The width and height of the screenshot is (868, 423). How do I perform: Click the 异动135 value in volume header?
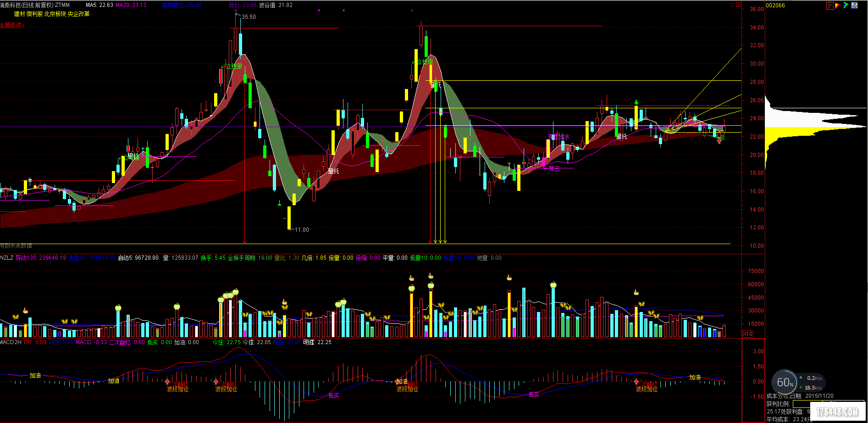(x=41, y=258)
